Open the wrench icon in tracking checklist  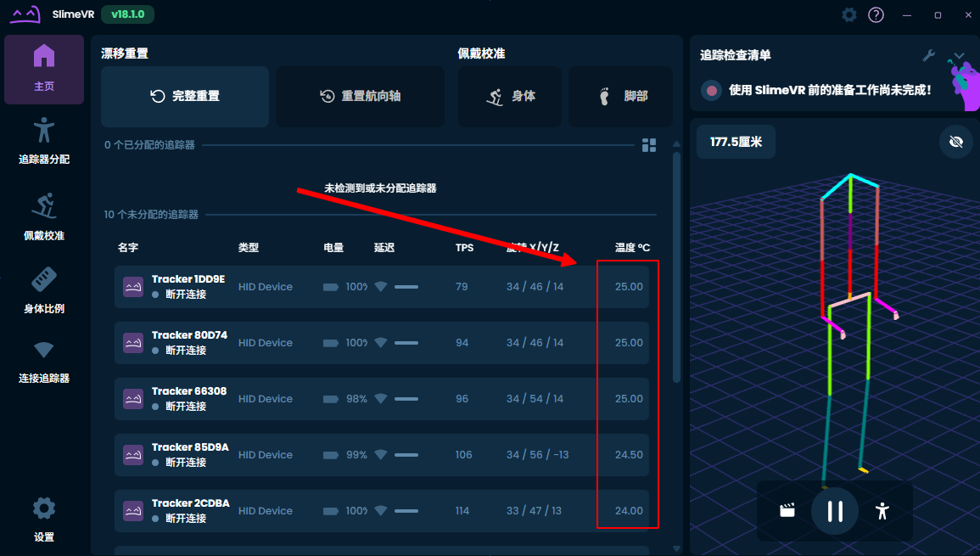929,55
